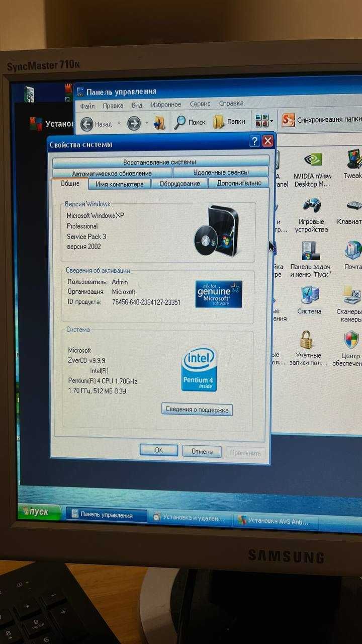Open the NVIDIA nView Desktop Manager icon
362x644 pixels.
point(313,170)
